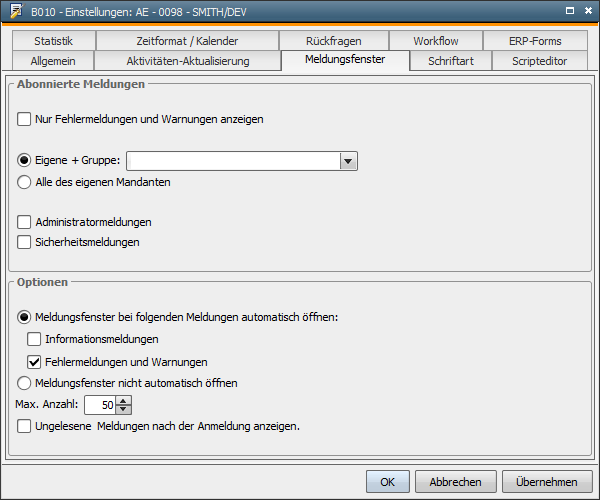Select Meldungsfenster nicht automatisch öffnen
The width and height of the screenshot is (600, 500).
coord(25,382)
